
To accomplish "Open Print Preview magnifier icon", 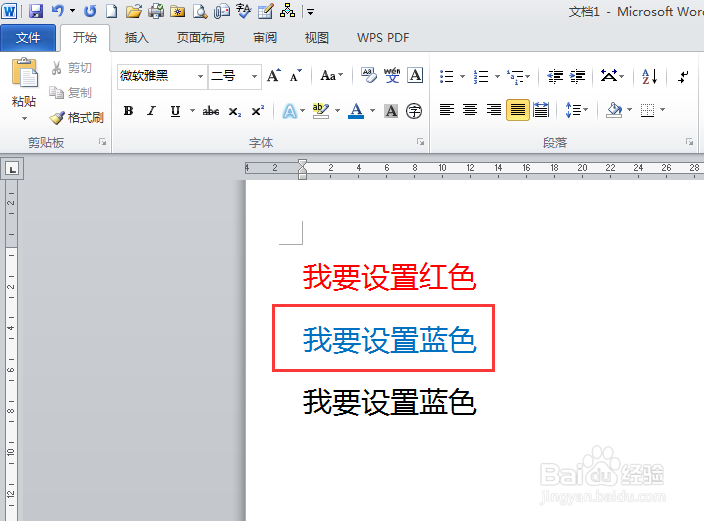I will click(200, 11).
